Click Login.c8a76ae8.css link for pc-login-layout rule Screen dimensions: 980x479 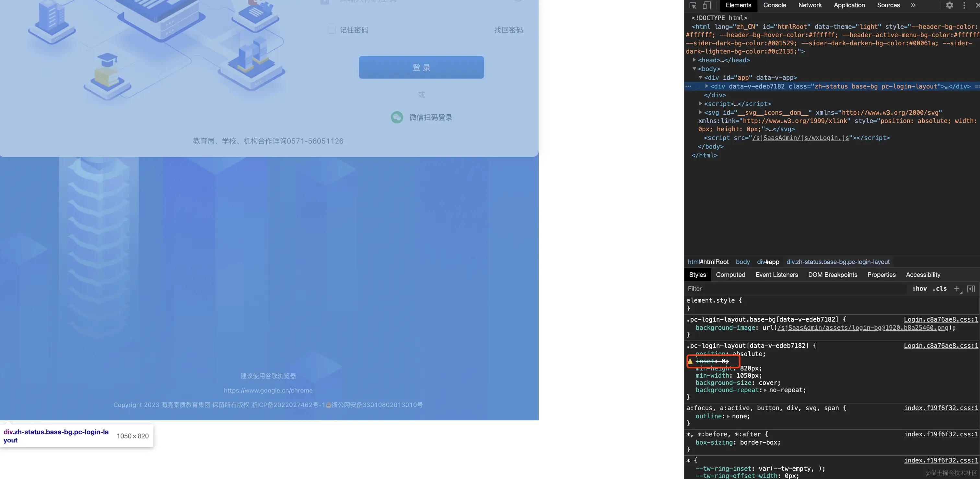click(x=941, y=346)
